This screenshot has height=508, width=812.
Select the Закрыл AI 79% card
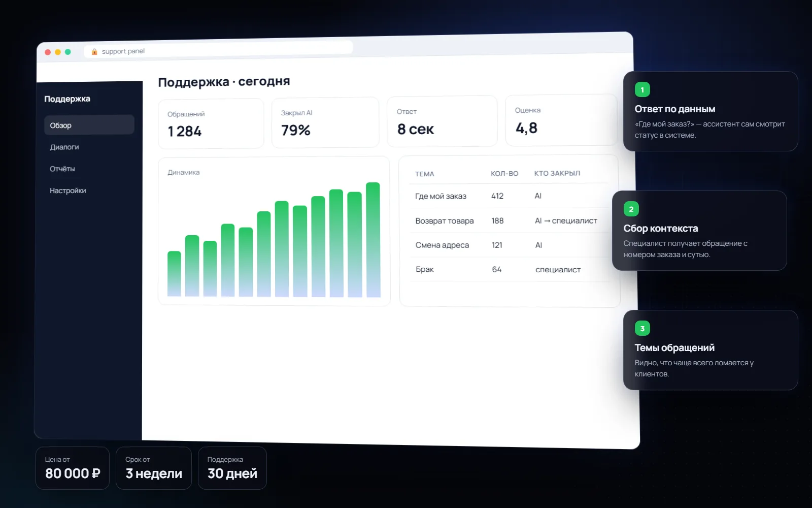click(325, 122)
